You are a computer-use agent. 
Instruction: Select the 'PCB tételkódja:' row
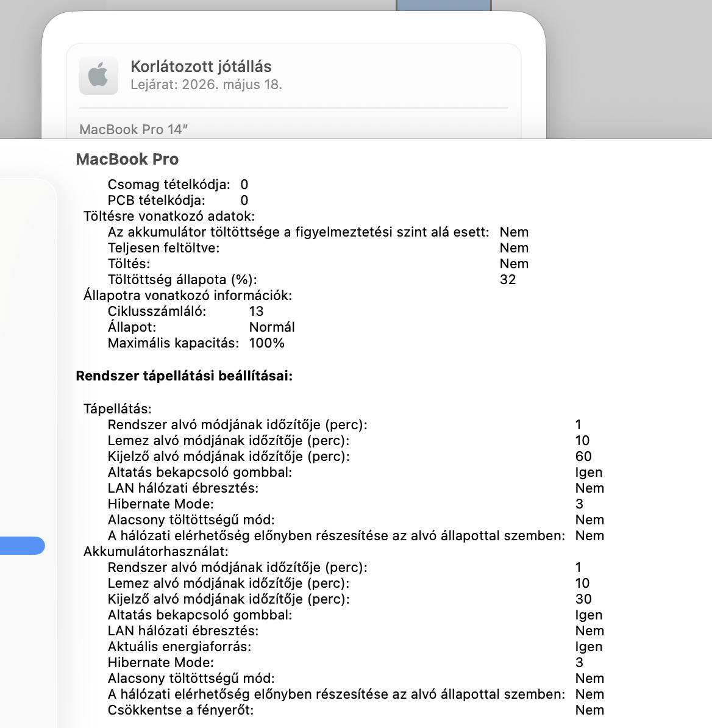point(178,200)
